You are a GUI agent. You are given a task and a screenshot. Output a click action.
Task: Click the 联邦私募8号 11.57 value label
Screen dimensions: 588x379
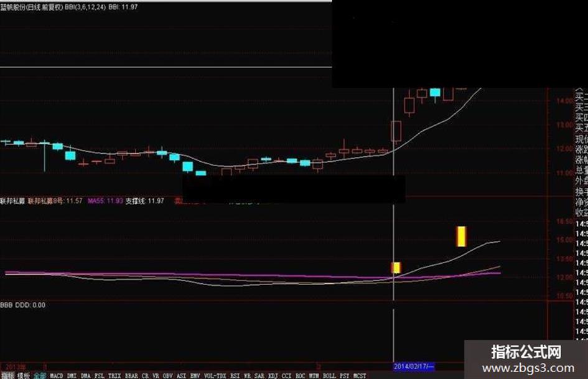[x=55, y=201]
